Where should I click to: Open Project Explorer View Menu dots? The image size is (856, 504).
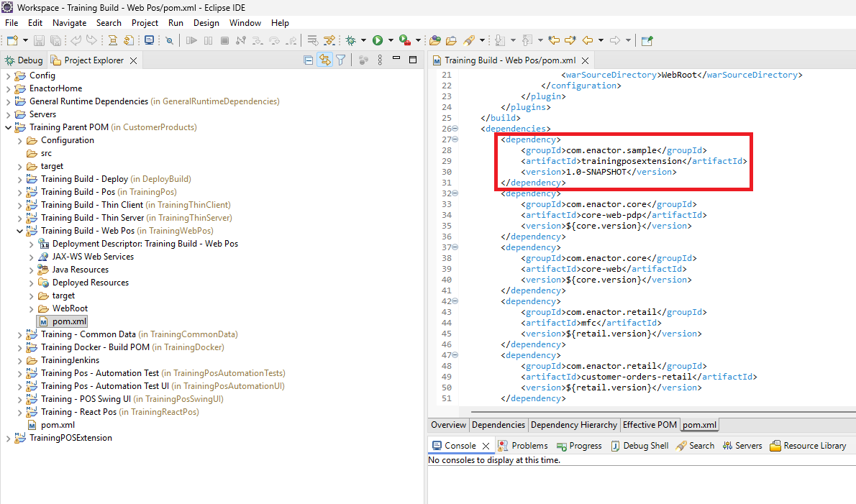(380, 60)
